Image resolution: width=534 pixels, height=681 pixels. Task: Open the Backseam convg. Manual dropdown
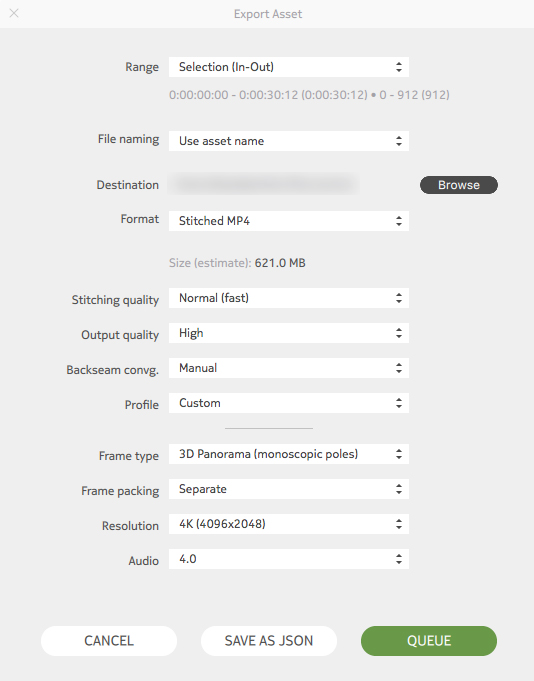289,368
